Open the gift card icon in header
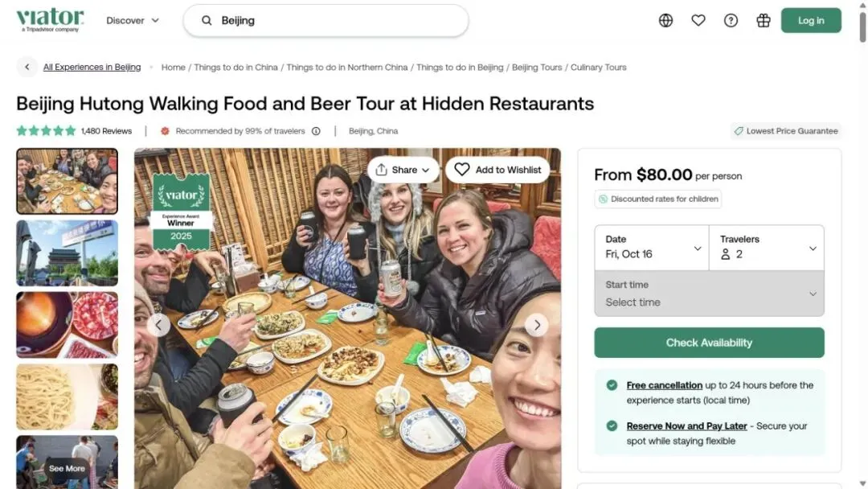 [764, 20]
